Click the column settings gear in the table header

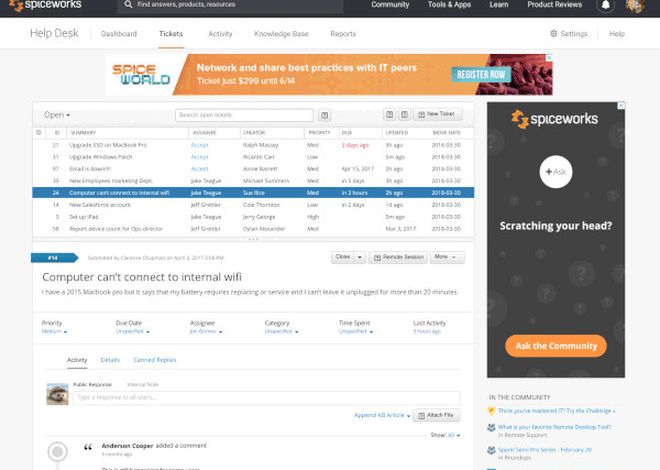point(39,133)
